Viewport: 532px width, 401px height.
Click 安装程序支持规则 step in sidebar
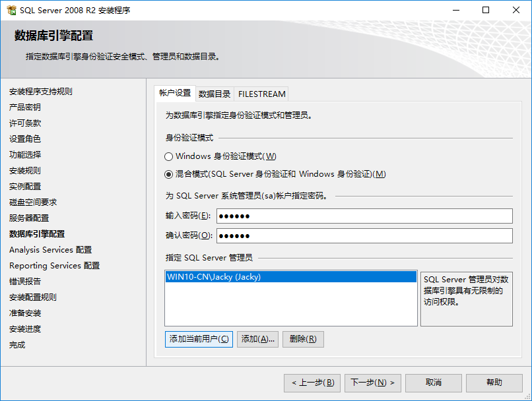pos(41,92)
